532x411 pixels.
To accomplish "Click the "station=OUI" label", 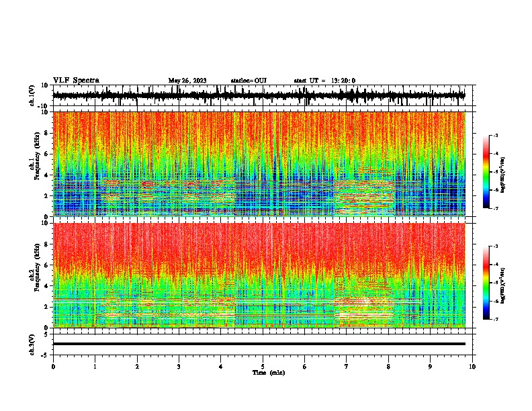I will coord(249,81).
